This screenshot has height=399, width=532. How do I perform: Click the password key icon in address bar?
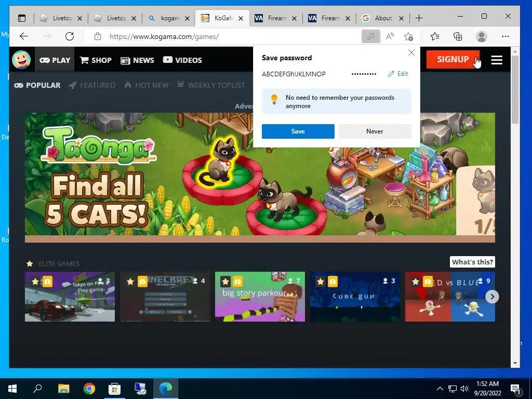click(370, 36)
